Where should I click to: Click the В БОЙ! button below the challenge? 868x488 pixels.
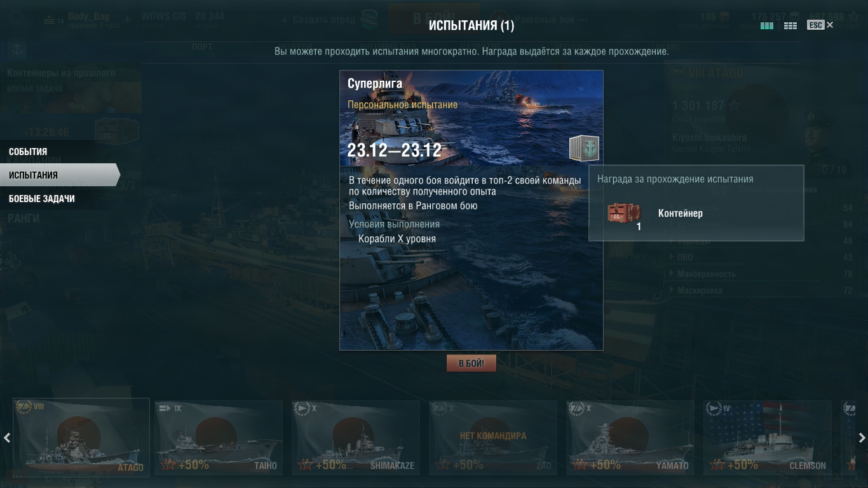point(471,363)
